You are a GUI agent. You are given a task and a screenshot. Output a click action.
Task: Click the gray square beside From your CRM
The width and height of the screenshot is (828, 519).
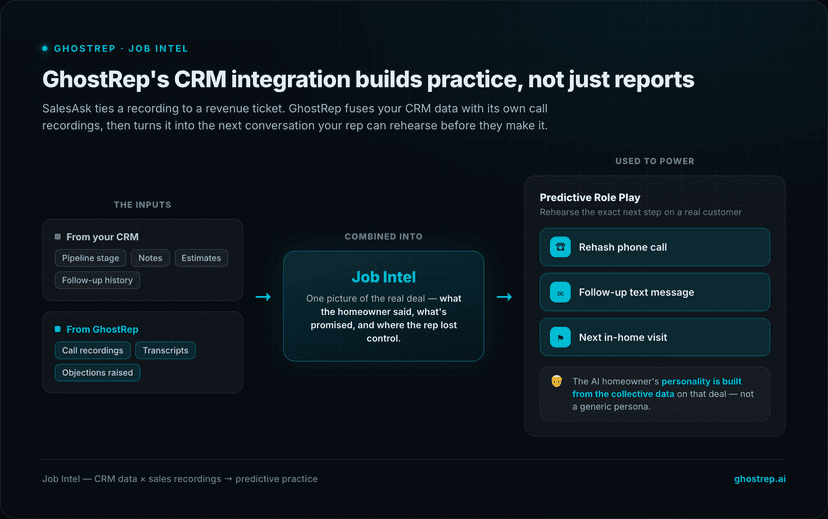pyautogui.click(x=58, y=237)
